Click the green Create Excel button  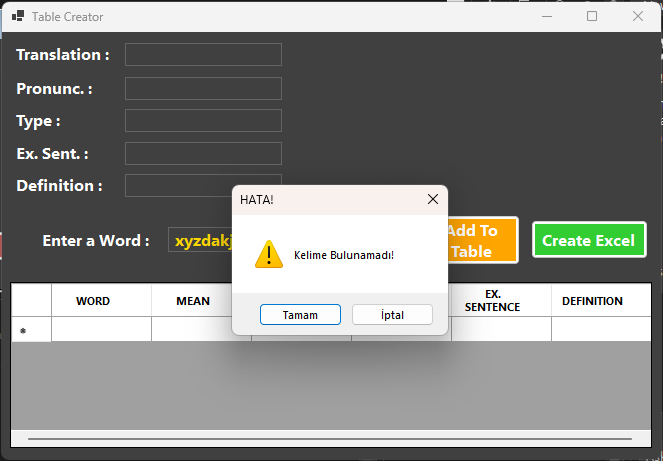(589, 240)
